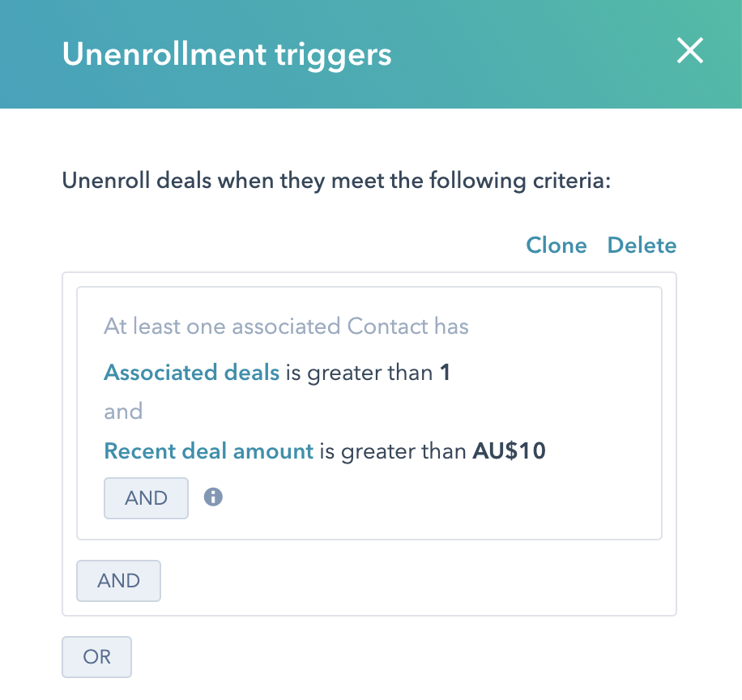
Task: Click "At least one associated Contact has" text
Action: (x=286, y=327)
